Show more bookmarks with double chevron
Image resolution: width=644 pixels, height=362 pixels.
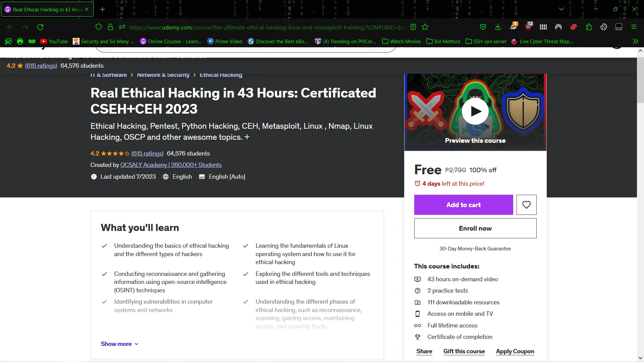pyautogui.click(x=635, y=41)
